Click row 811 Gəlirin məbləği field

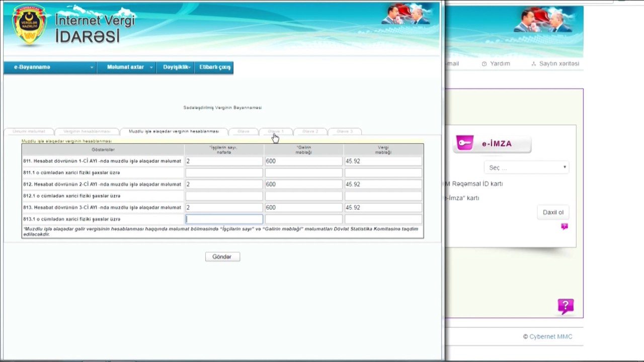click(304, 161)
